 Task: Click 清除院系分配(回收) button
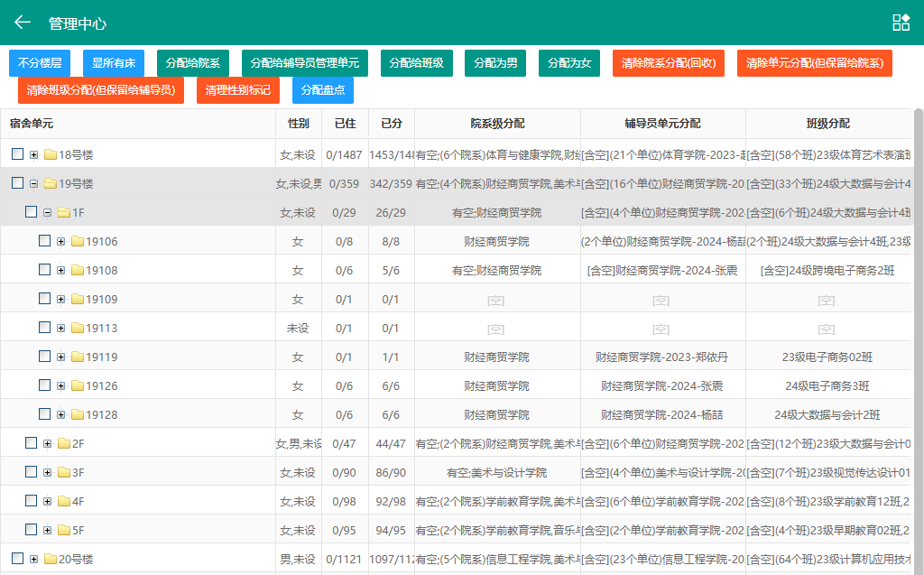(x=669, y=63)
